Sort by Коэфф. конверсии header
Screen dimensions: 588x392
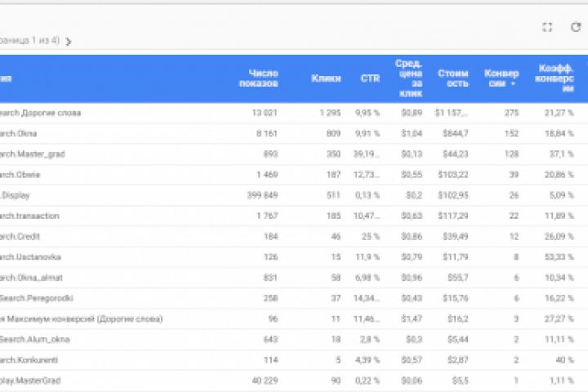click(556, 78)
